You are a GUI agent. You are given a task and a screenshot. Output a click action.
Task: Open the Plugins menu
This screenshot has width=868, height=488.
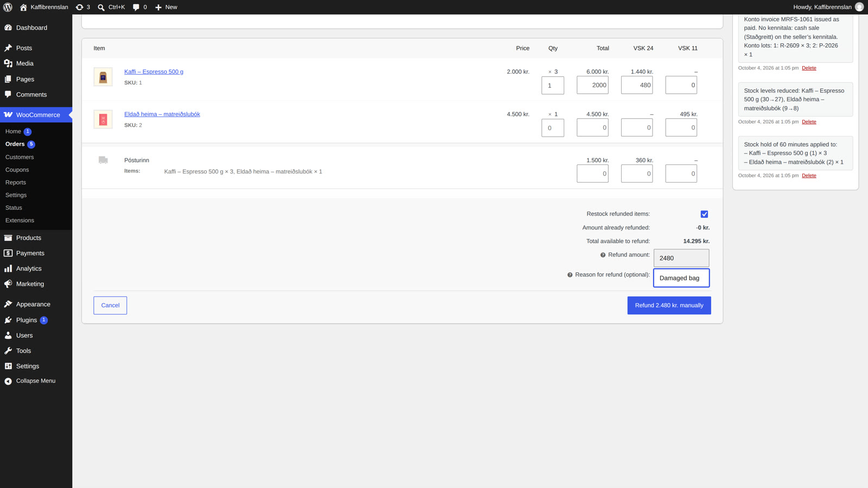36,320
